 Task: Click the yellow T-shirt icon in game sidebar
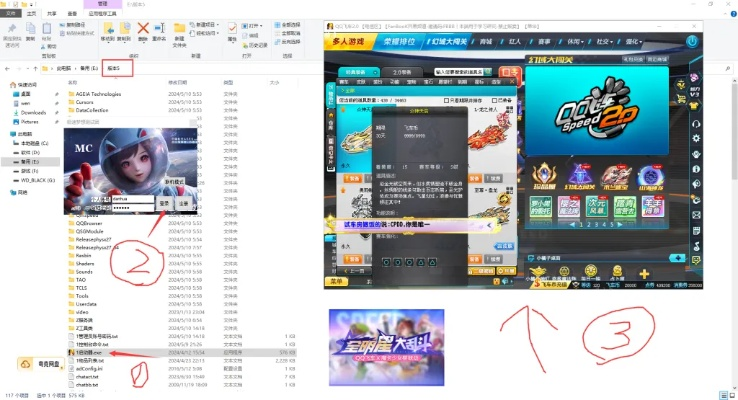coord(695,106)
